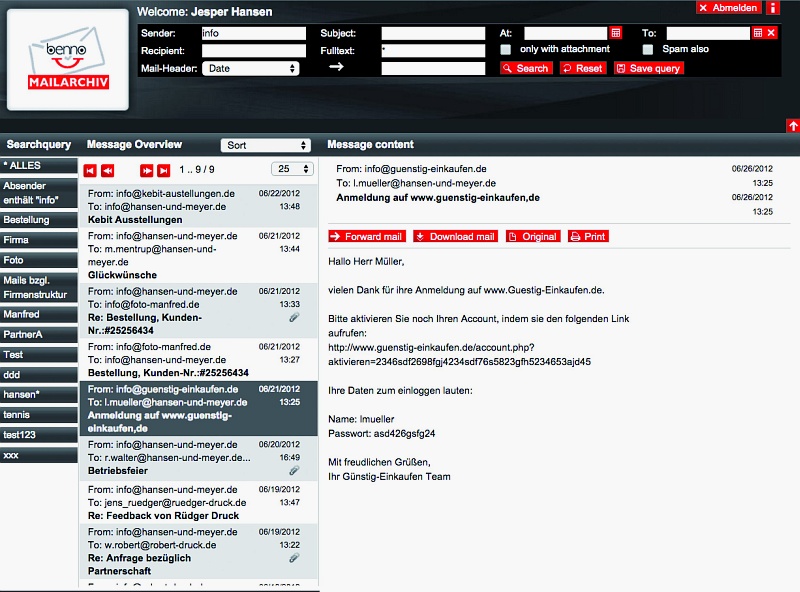Click the benno MailArchiv logo

tap(68, 60)
